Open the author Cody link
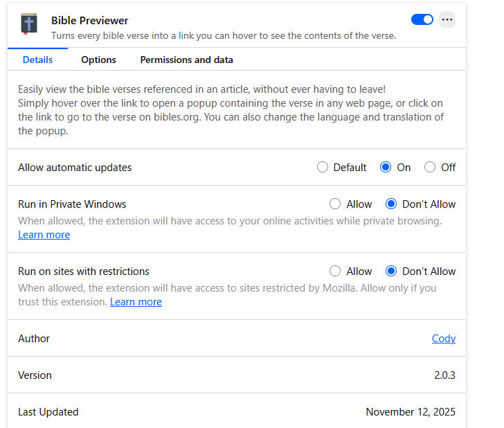Viewport: 504px width, 428px height. coord(443,339)
